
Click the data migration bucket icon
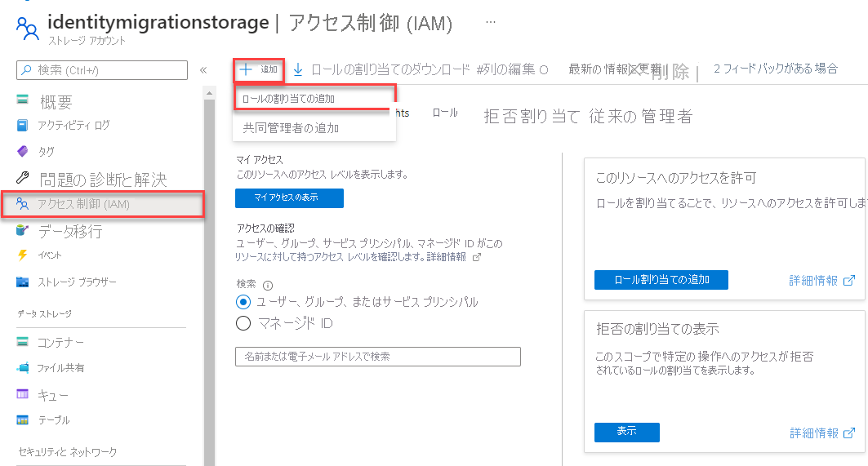click(x=22, y=230)
